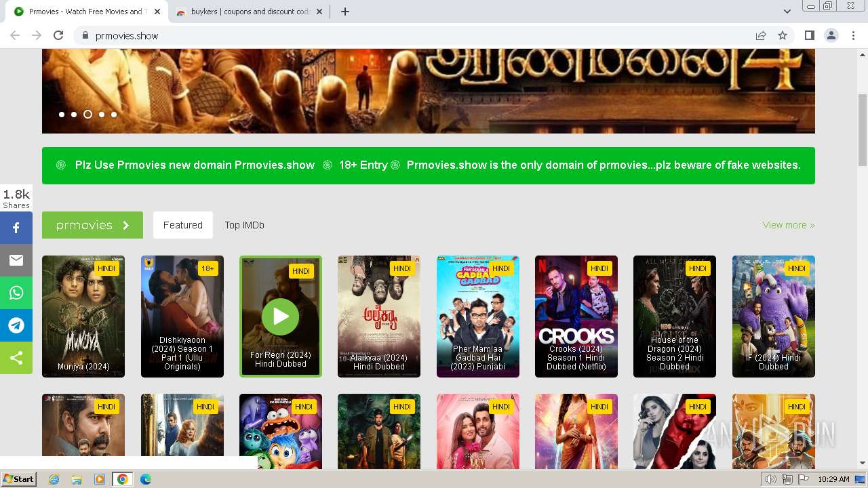The height and width of the screenshot is (488, 868).
Task: Open File Explorer from taskbar
Action: pyautogui.click(x=77, y=479)
